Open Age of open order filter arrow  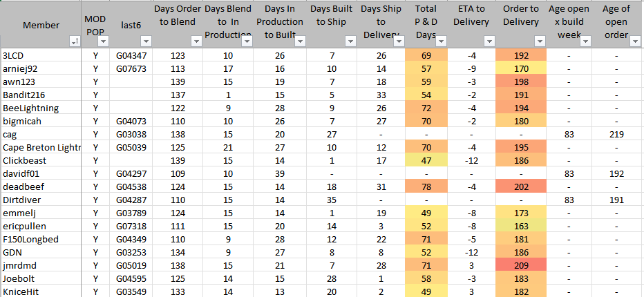pos(634,41)
